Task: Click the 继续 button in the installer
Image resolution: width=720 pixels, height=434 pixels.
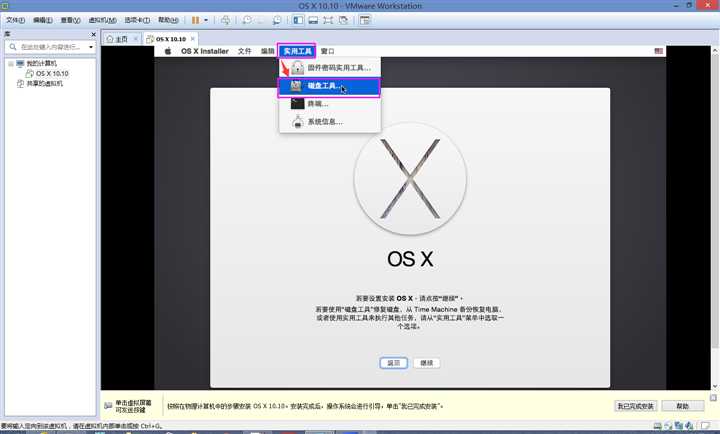Action: point(427,363)
